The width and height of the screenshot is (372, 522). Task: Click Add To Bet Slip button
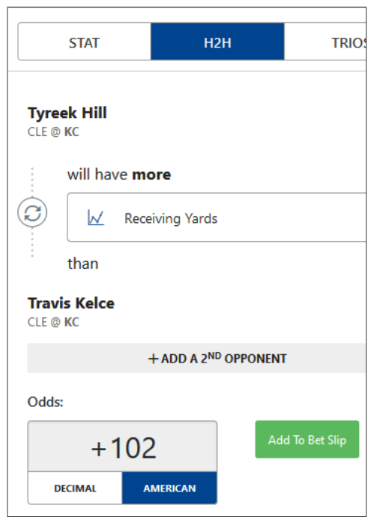point(307,439)
